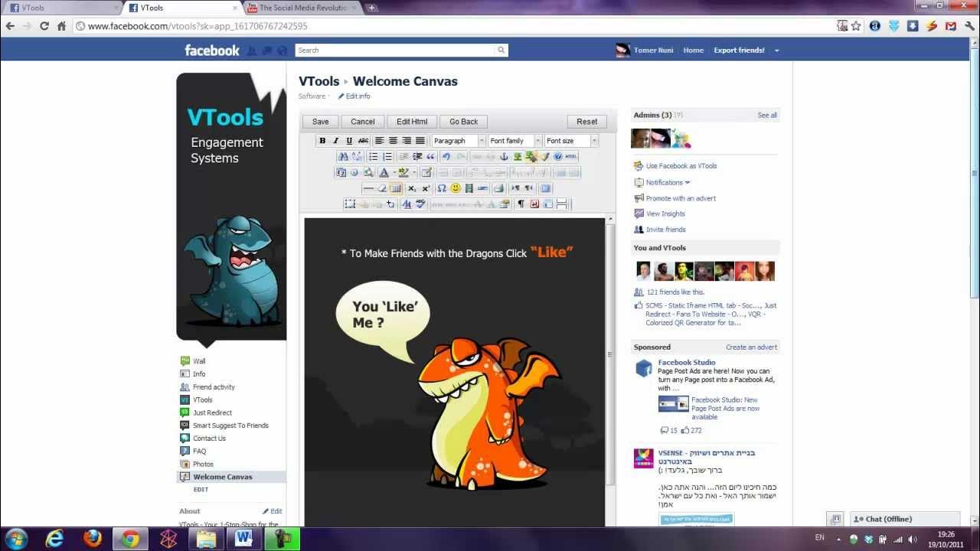Apply subscript formatting

(412, 188)
